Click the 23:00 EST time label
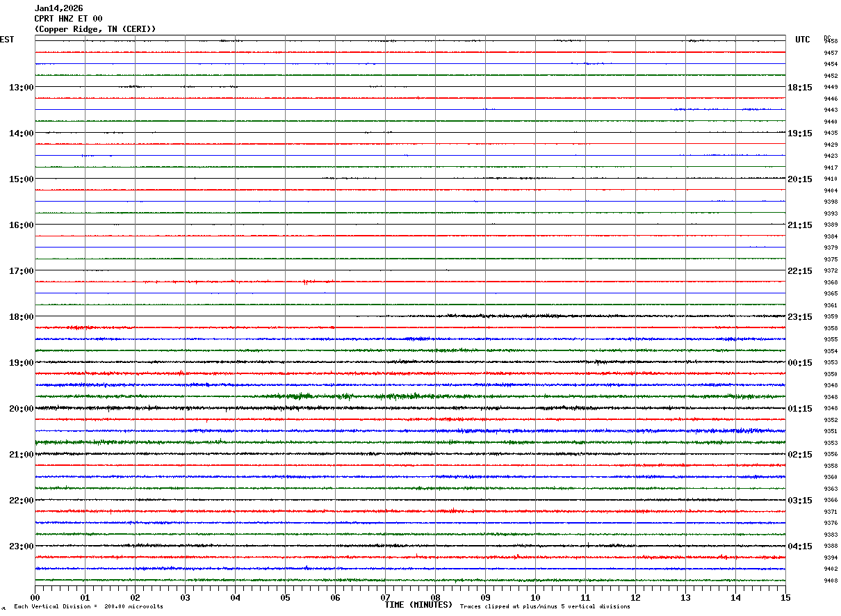The height and width of the screenshot is (616, 841). 22,546
